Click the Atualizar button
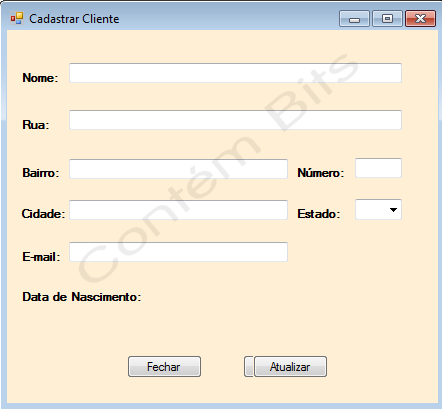The image size is (442, 409). click(x=290, y=367)
